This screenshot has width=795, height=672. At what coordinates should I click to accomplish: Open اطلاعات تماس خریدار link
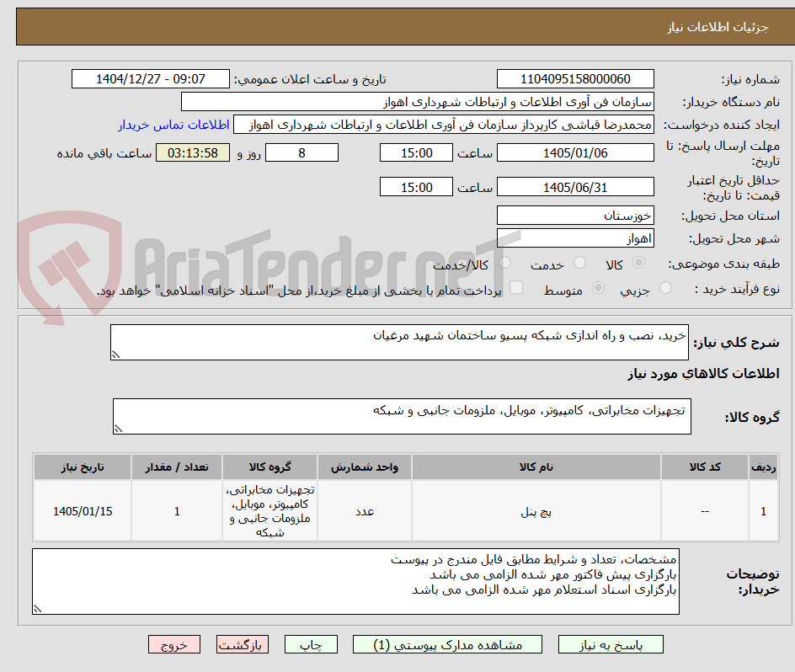tap(173, 125)
